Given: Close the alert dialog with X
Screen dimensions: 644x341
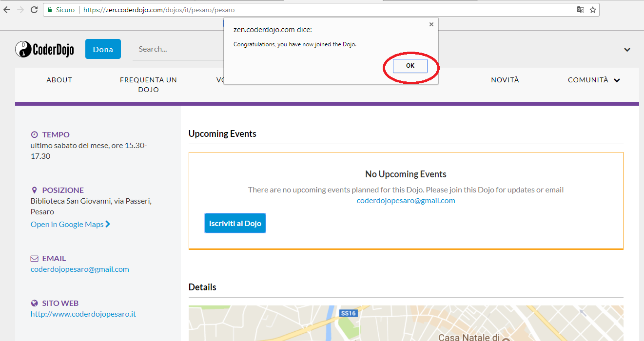Looking at the screenshot, I should click(431, 24).
